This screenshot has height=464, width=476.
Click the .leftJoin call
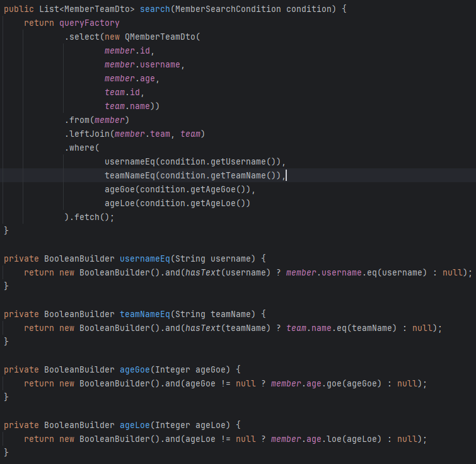(x=135, y=134)
